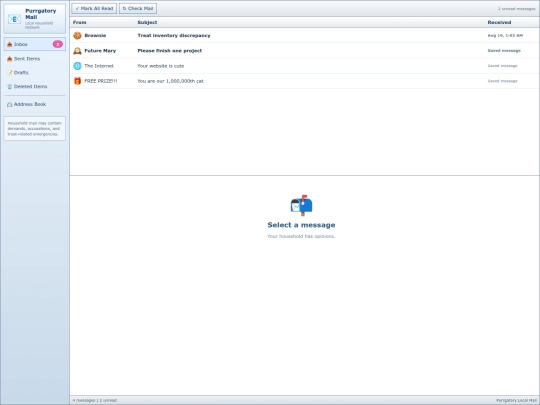This screenshot has height=405, width=540.
Task: Open the Please finish one project message
Action: [x=304, y=51]
